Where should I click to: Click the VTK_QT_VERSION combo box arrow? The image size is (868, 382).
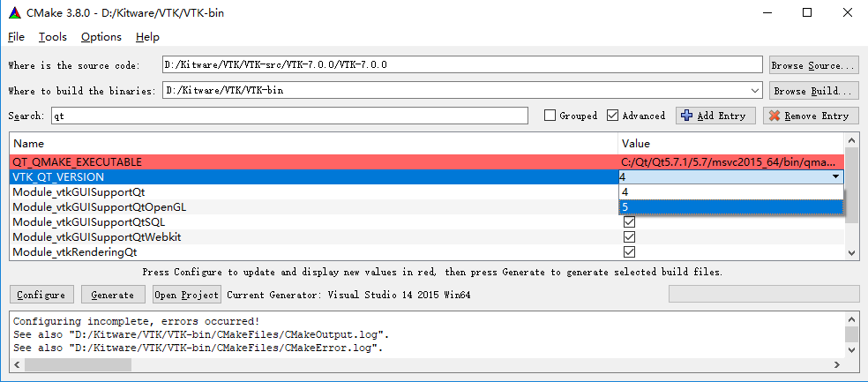coord(835,176)
